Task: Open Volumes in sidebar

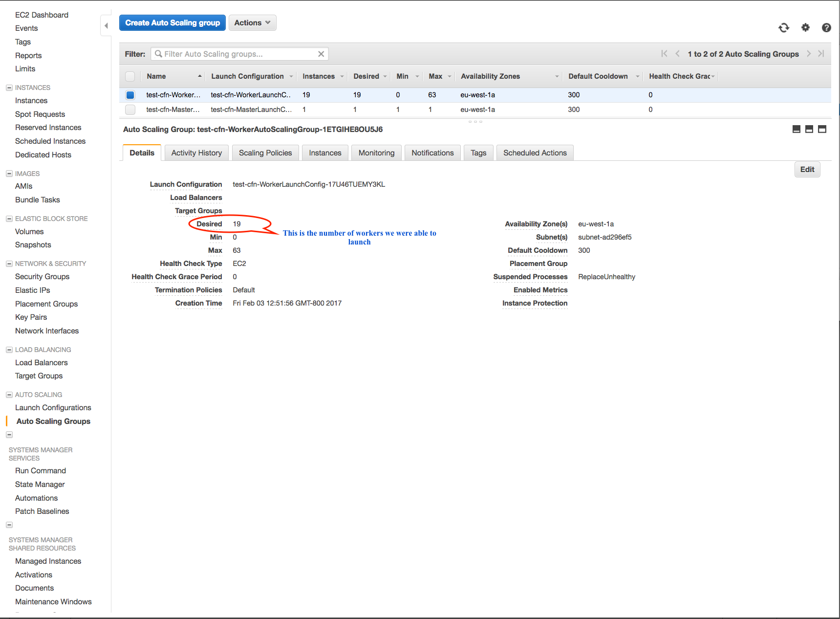Action: point(29,231)
